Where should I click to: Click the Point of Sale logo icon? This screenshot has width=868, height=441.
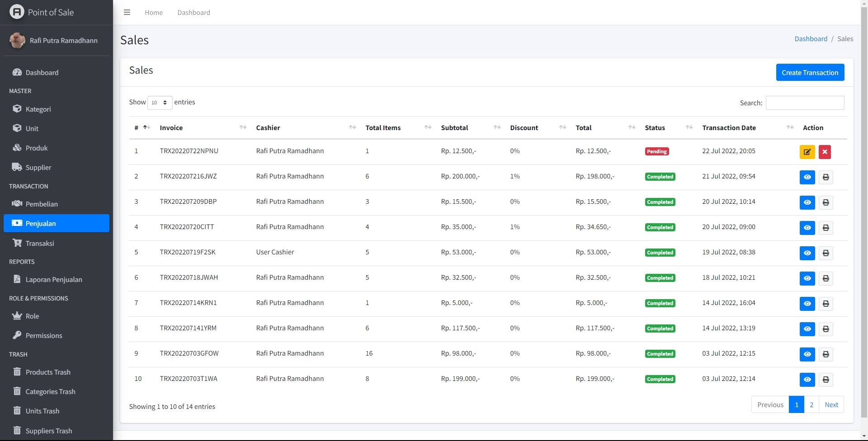(17, 12)
